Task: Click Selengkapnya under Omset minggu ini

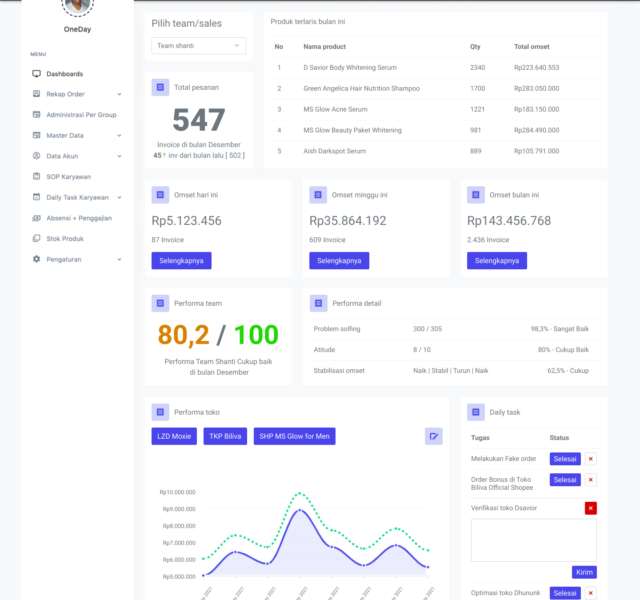Action: pyautogui.click(x=339, y=260)
